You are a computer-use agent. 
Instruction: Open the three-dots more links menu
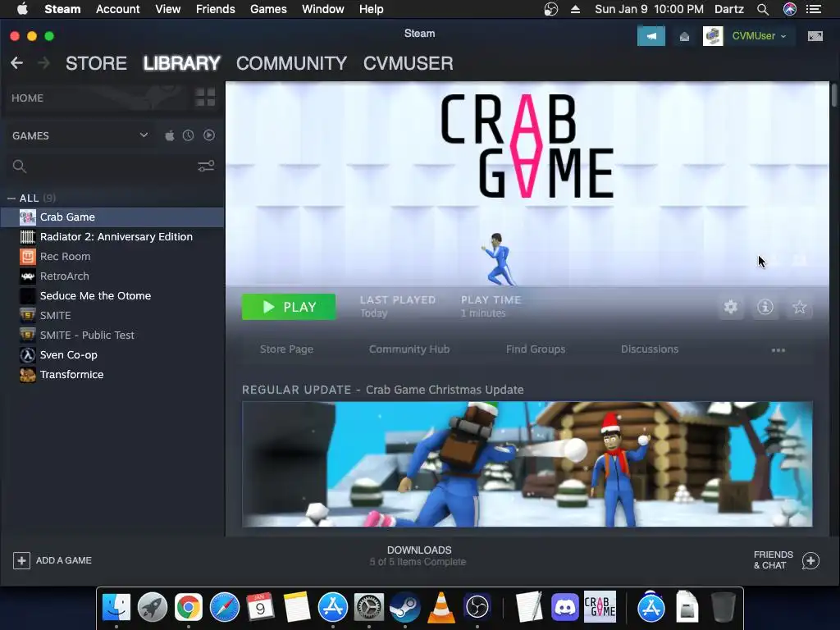click(778, 349)
